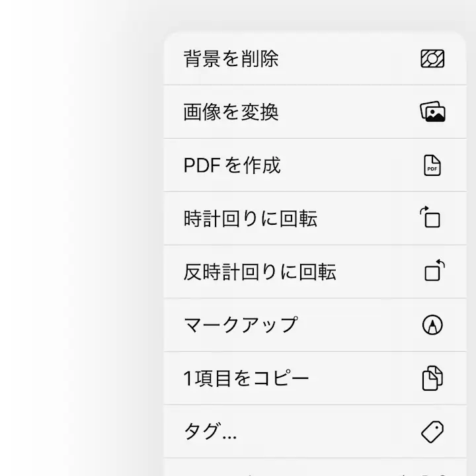Click the copy documents icon

click(432, 378)
